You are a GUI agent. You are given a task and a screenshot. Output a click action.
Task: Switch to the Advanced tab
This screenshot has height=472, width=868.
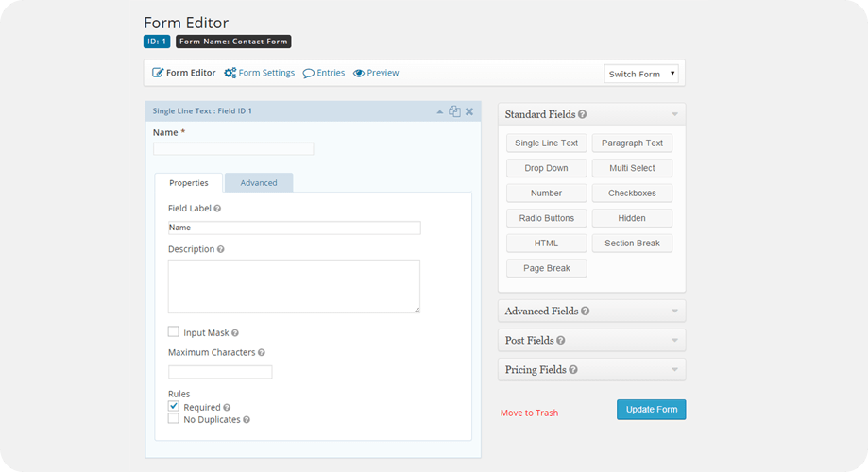click(x=258, y=183)
